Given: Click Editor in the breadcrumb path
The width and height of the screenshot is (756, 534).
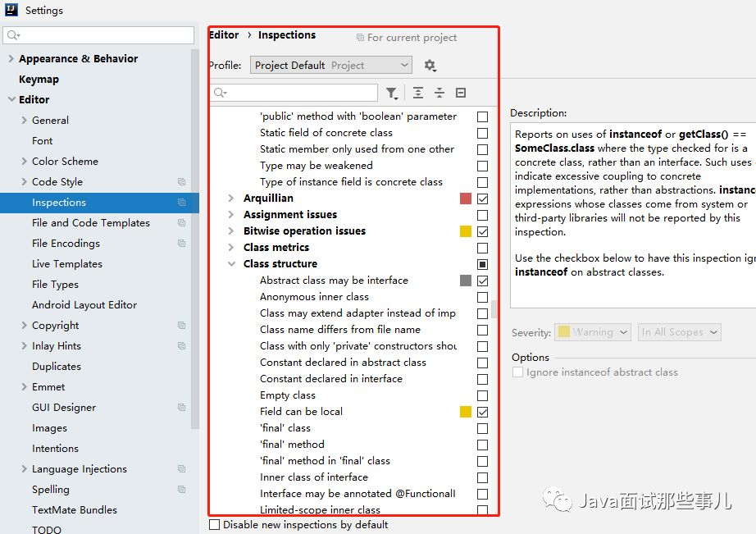Looking at the screenshot, I should tap(224, 34).
